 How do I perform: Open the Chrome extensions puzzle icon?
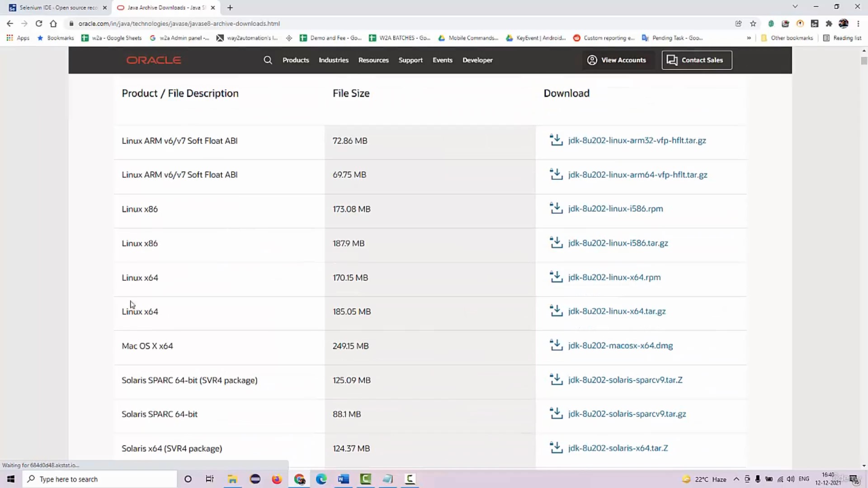point(829,23)
